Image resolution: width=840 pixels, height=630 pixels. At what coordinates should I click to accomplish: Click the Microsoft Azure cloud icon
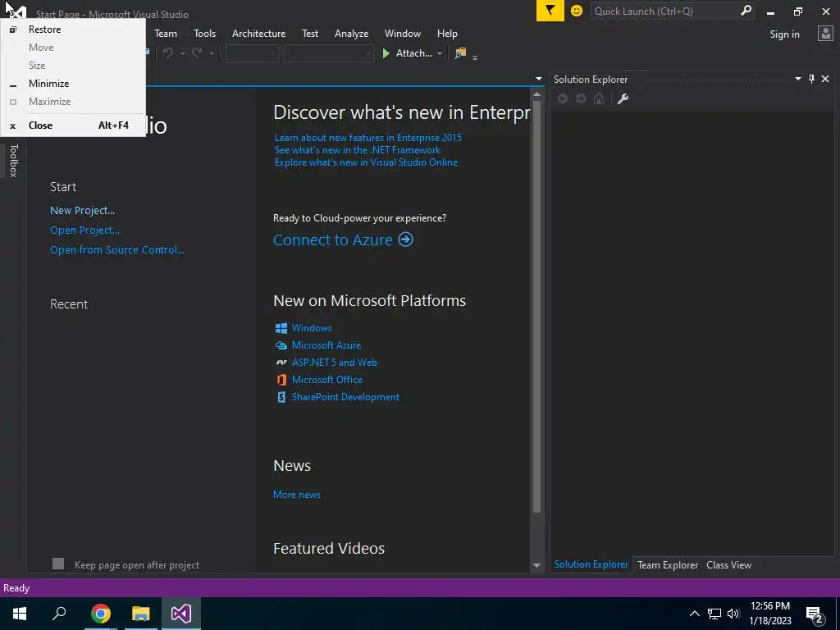[281, 345]
